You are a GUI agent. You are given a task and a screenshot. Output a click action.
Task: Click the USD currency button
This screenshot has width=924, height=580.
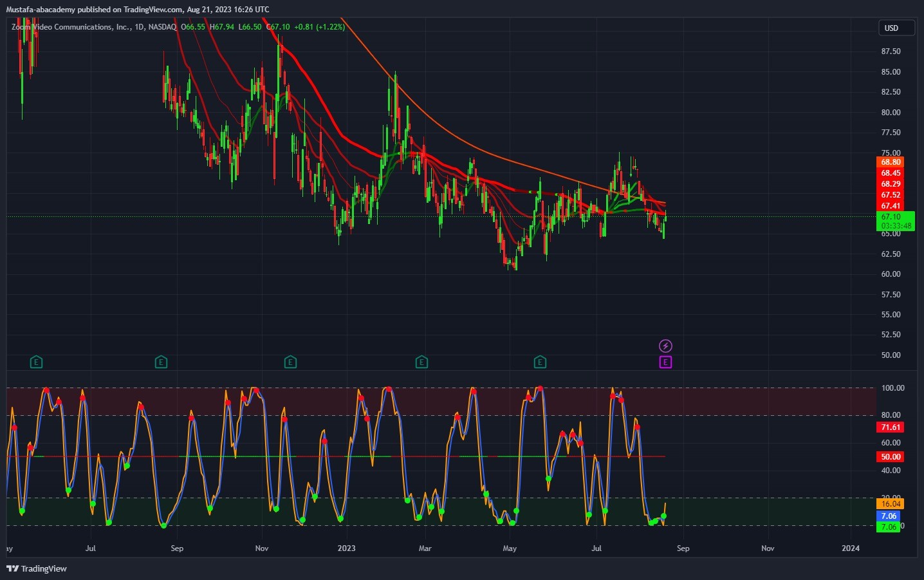(x=896, y=28)
